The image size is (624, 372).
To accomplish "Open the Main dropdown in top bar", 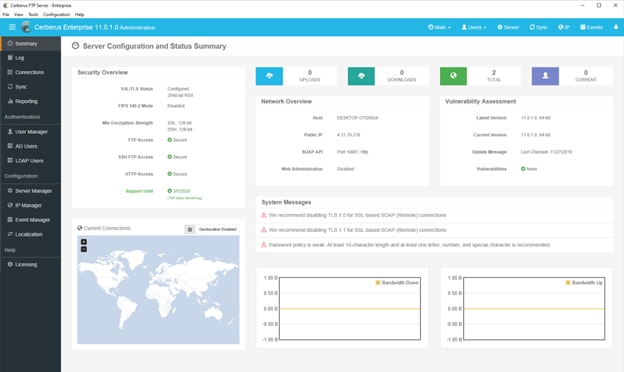I will click(x=439, y=27).
